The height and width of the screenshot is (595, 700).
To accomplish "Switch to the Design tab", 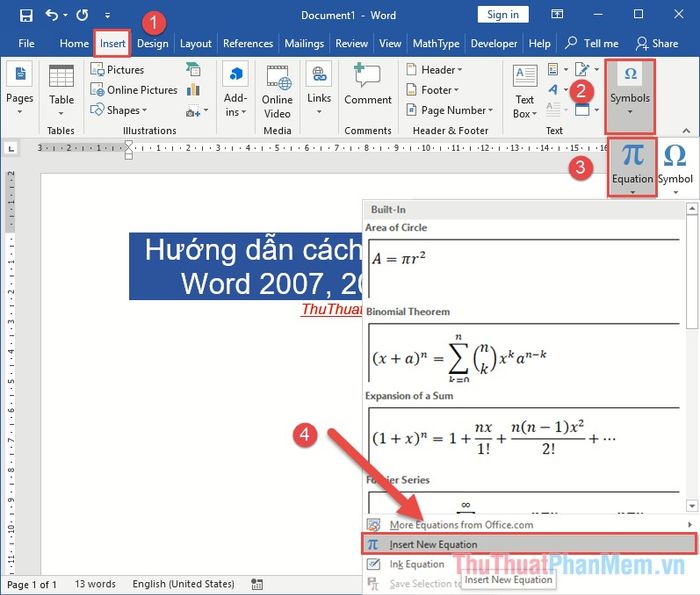I will tap(153, 44).
